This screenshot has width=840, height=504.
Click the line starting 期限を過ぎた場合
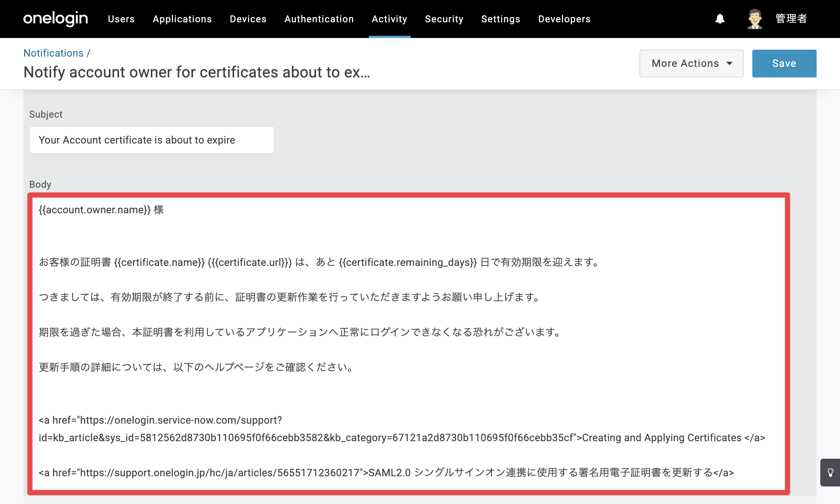[300, 332]
